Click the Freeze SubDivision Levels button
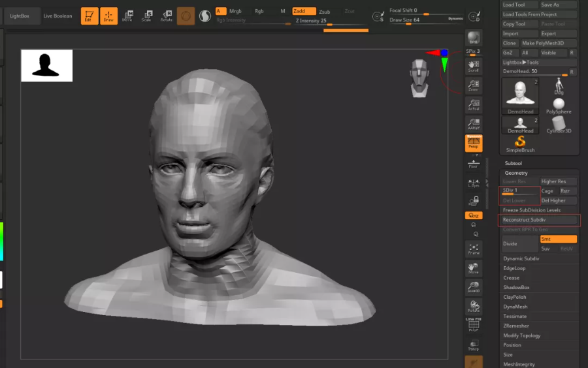 [x=539, y=210]
